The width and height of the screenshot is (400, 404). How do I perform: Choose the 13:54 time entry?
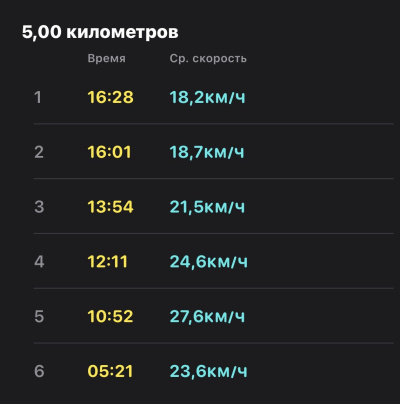[x=110, y=207]
